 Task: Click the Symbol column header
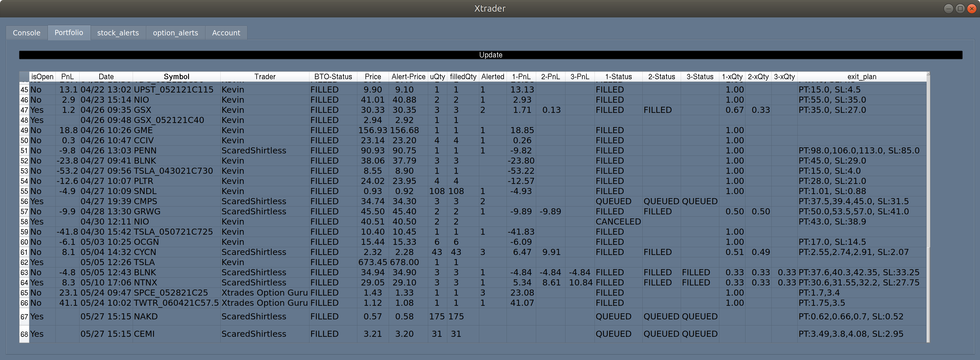(176, 76)
